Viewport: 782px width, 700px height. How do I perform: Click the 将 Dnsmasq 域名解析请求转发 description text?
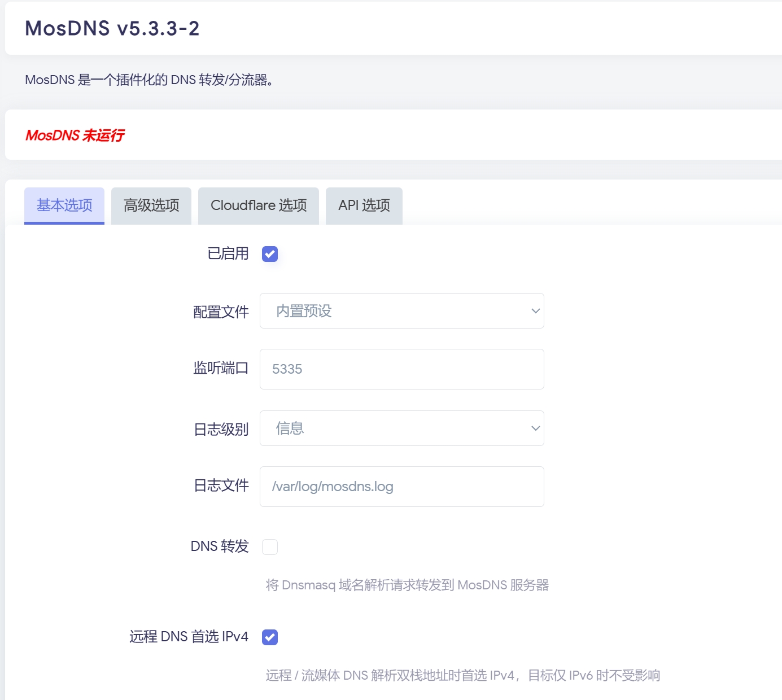tap(407, 585)
